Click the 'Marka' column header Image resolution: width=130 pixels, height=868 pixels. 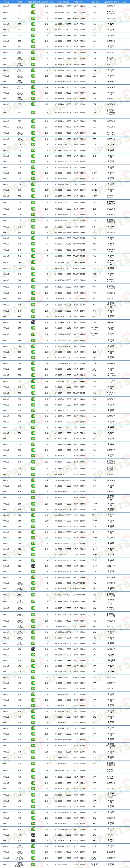tap(6, 2)
